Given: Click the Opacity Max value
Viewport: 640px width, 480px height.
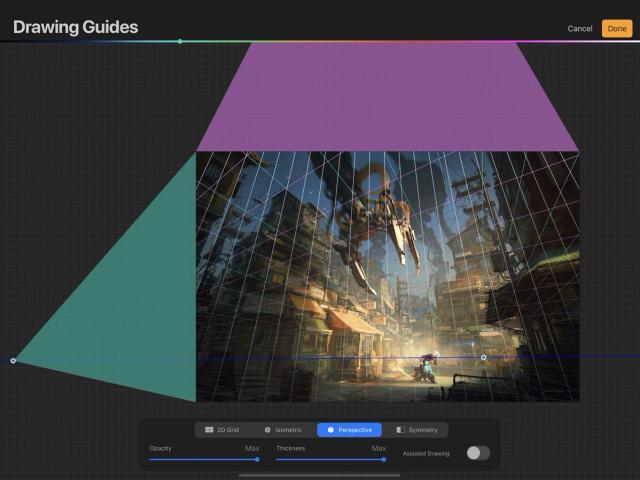Looking at the screenshot, I should coord(252,448).
